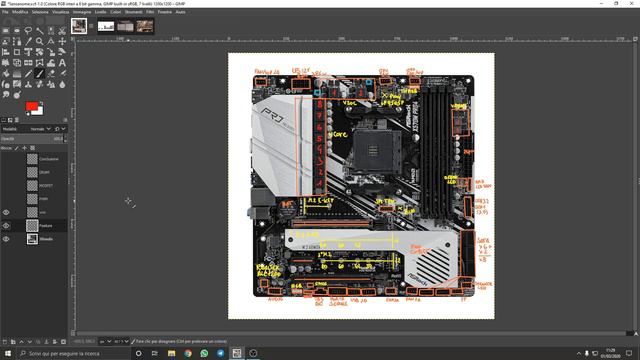This screenshot has height=360, width=640.
Task: Select the Alignment tool
Action: (6, 52)
